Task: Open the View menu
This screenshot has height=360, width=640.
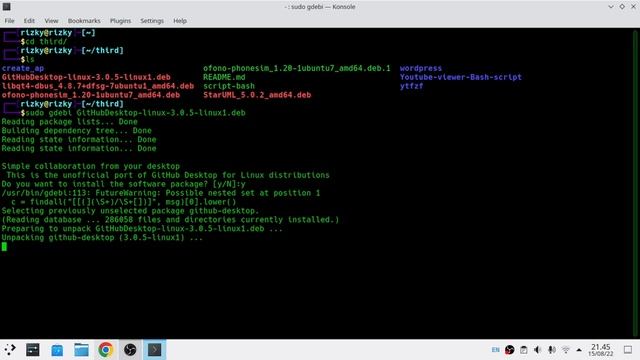Action: click(x=51, y=20)
